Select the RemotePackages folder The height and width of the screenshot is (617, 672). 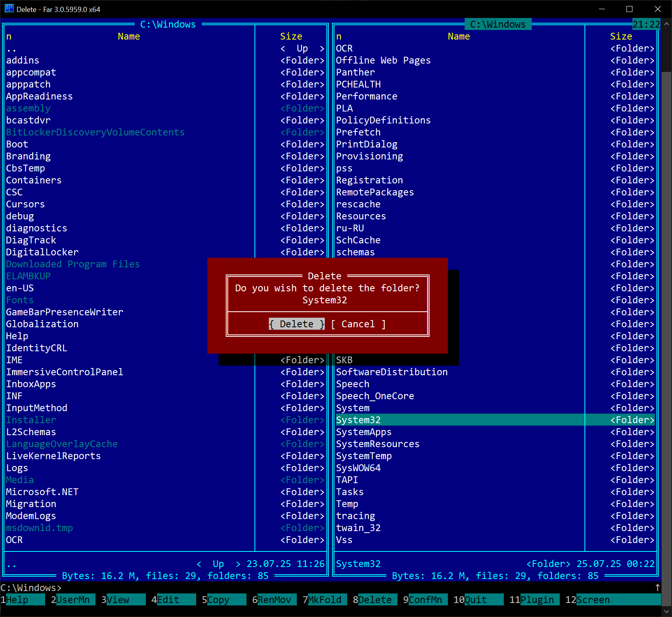(x=495, y=192)
